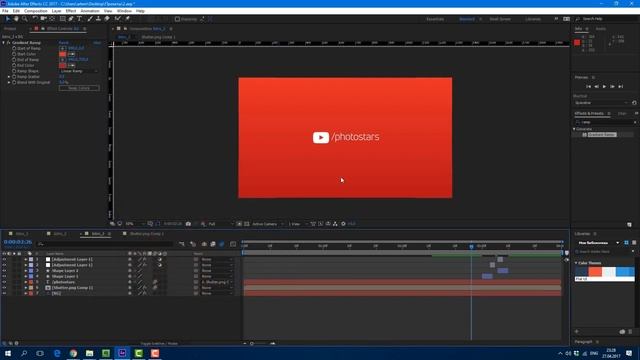Open 1 View layout dropdown
The image size is (640, 360).
click(x=298, y=224)
